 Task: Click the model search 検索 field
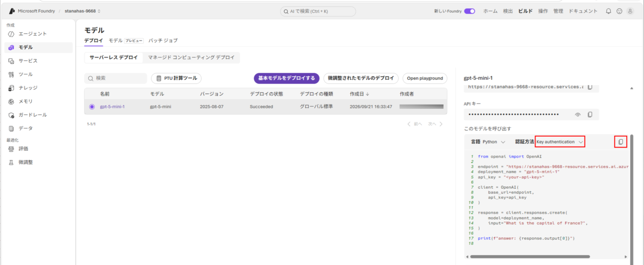point(115,78)
